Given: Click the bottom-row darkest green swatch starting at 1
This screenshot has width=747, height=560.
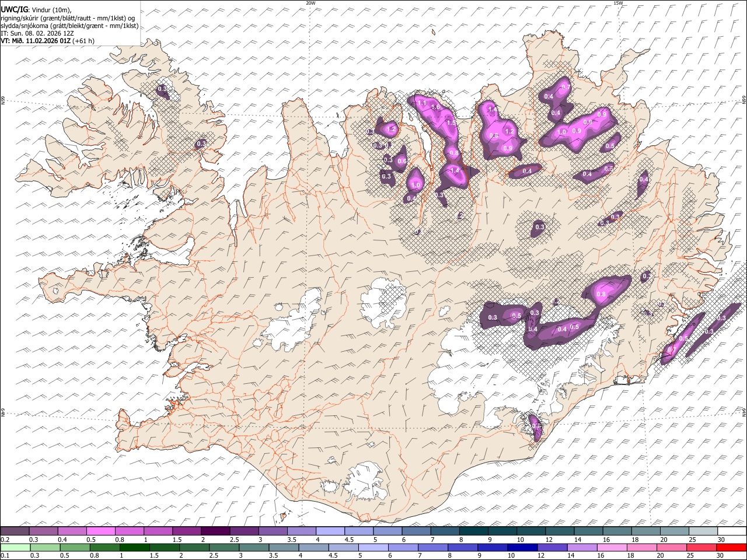Looking at the screenshot, I should 134,547.
